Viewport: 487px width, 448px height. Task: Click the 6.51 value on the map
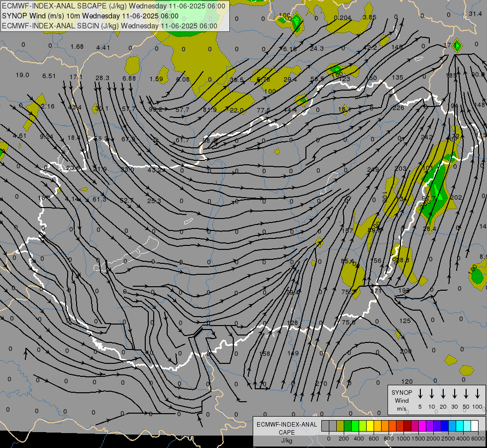pos(49,76)
